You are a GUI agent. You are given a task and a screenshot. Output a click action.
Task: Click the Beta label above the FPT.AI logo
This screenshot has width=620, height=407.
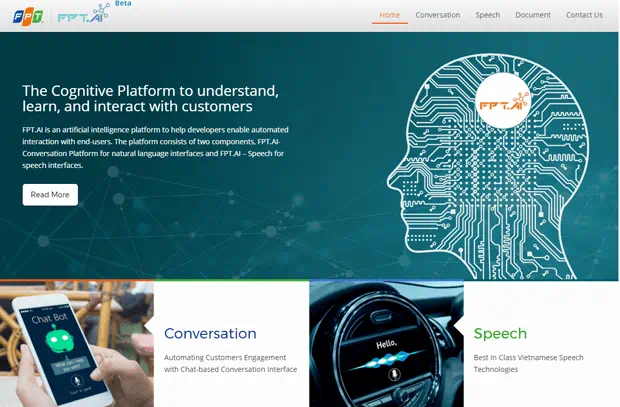point(124,4)
